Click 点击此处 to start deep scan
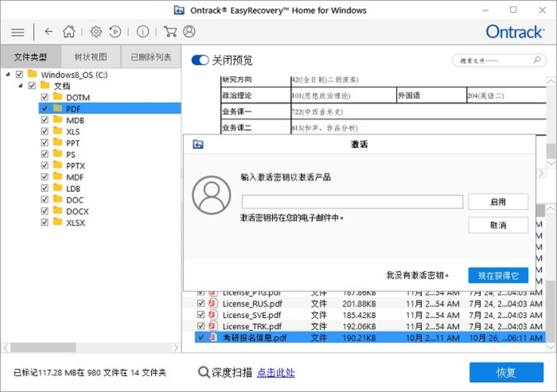 pos(276,373)
